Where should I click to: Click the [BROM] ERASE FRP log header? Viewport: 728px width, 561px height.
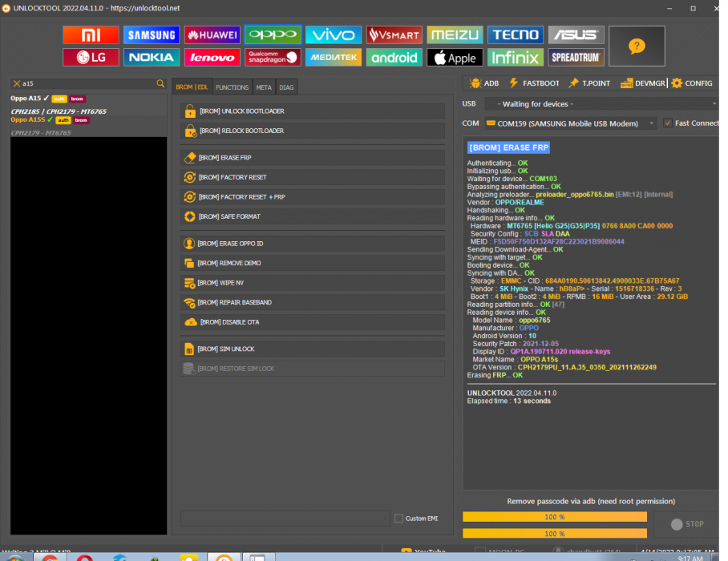(508, 147)
